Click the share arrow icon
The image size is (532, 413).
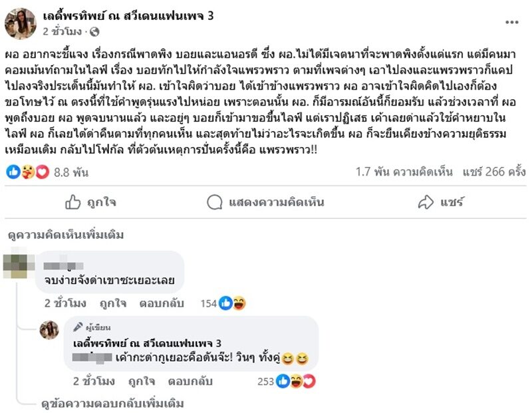tap(426, 201)
